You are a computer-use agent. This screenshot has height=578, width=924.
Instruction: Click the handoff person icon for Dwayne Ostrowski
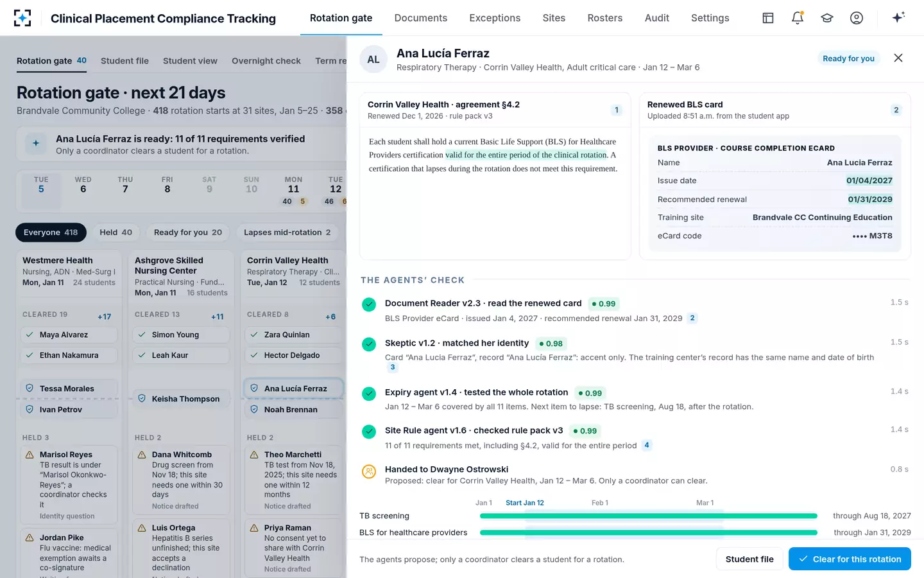click(369, 471)
